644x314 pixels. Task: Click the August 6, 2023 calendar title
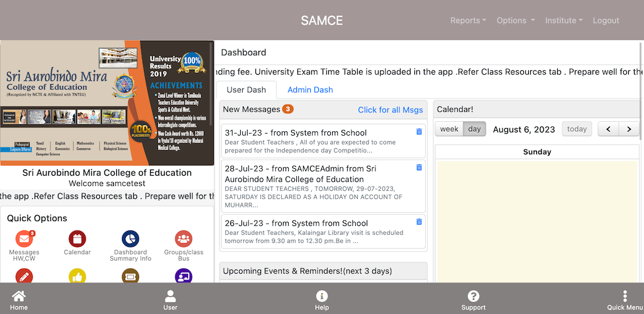(524, 129)
